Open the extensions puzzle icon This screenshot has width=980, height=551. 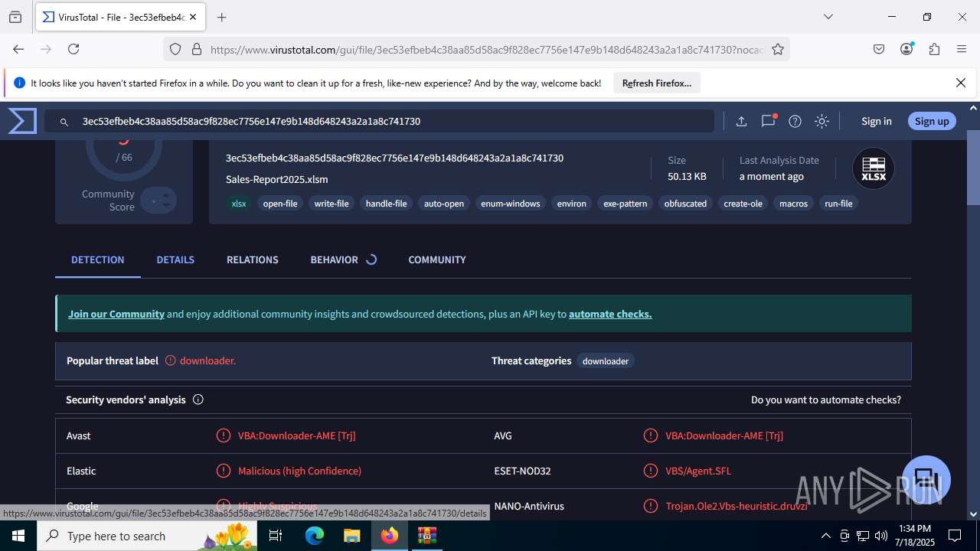click(934, 49)
